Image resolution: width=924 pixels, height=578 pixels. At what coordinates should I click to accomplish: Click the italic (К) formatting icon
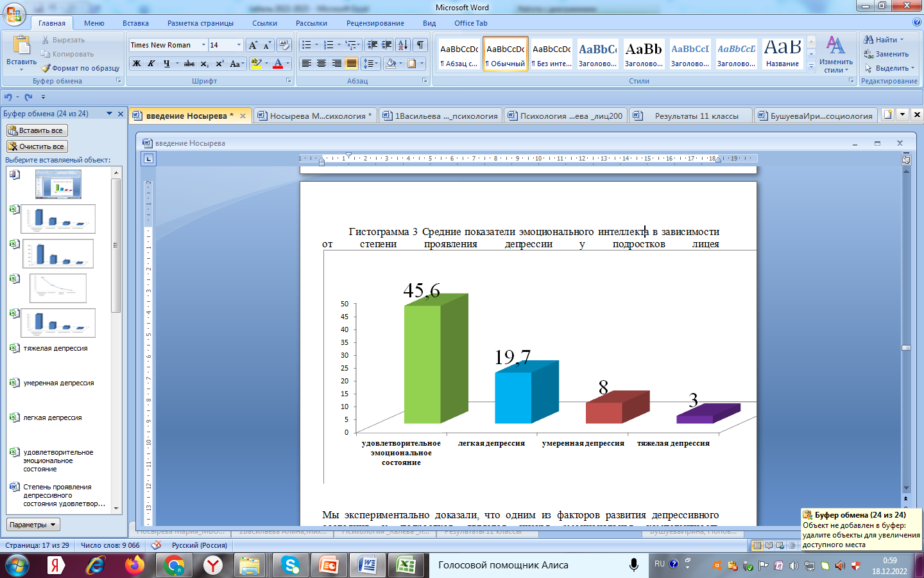coord(151,64)
